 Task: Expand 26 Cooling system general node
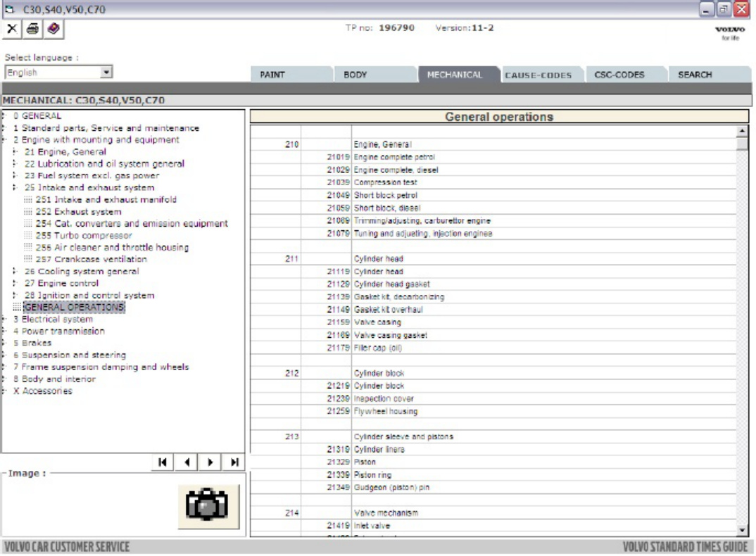pyautogui.click(x=15, y=272)
